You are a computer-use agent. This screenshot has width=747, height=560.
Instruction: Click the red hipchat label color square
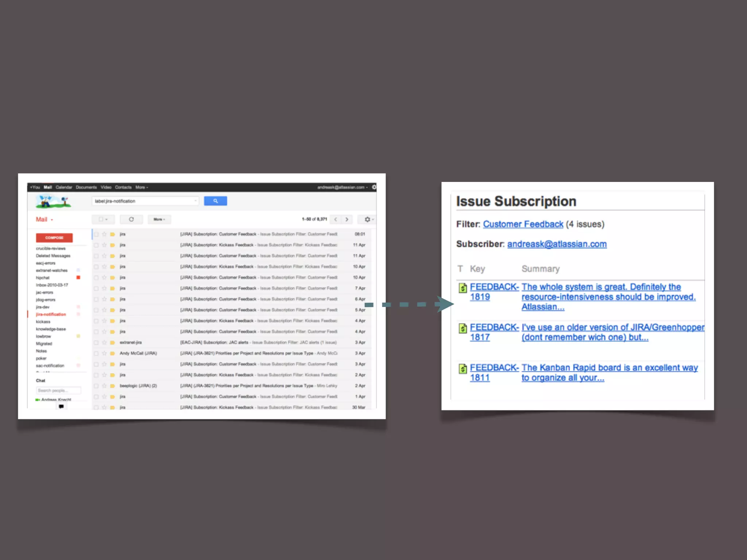(78, 277)
